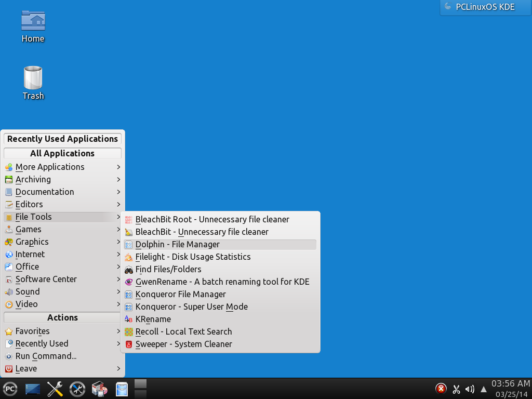Open the Trash desktop icon
The width and height of the screenshot is (532, 399).
[33, 83]
